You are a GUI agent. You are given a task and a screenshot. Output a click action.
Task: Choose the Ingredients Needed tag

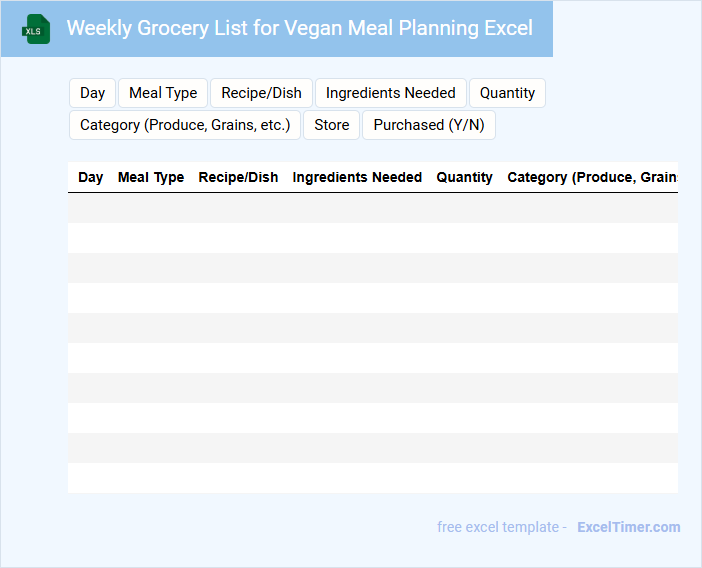point(391,93)
